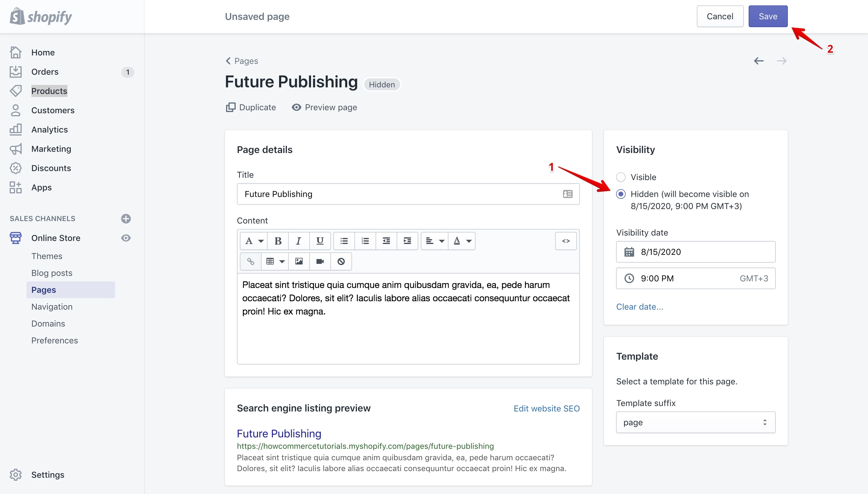Click the Save button
The image size is (868, 494).
point(768,16)
